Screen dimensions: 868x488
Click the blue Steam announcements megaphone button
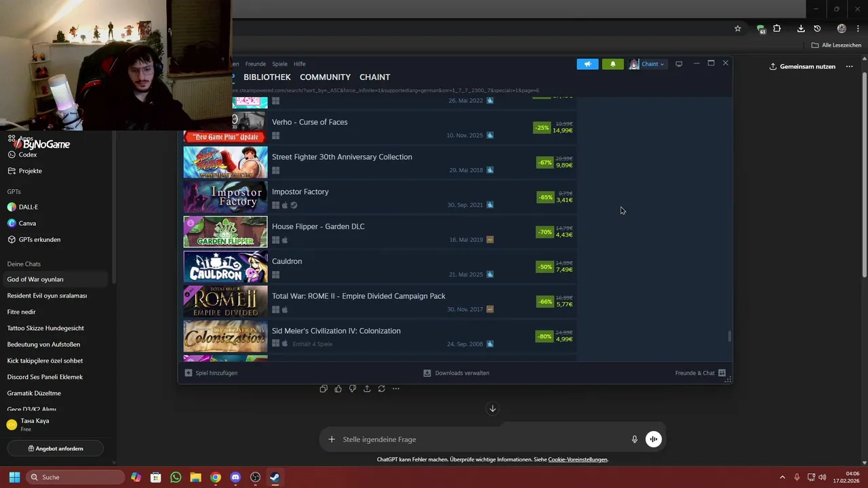coord(587,64)
